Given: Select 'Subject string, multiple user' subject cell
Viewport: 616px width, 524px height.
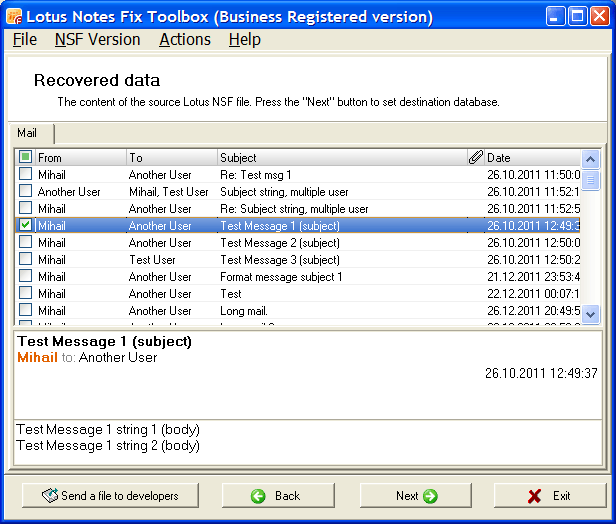Looking at the screenshot, I should (x=284, y=192).
